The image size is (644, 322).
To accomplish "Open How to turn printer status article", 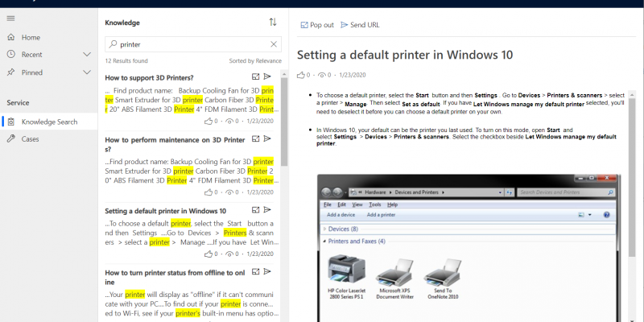I will pyautogui.click(x=175, y=277).
